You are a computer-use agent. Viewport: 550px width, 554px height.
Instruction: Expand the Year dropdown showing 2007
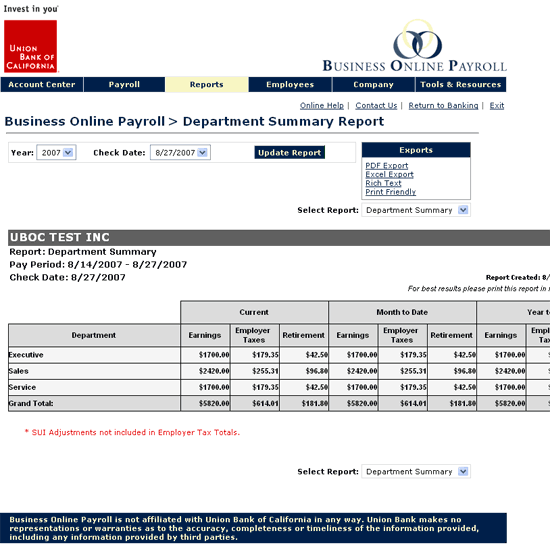click(x=56, y=153)
